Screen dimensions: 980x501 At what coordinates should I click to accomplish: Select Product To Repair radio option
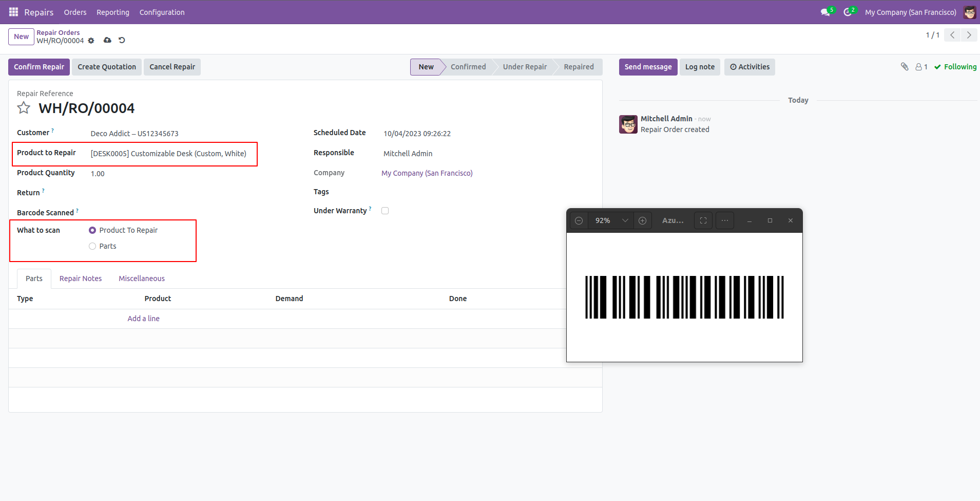tap(92, 230)
